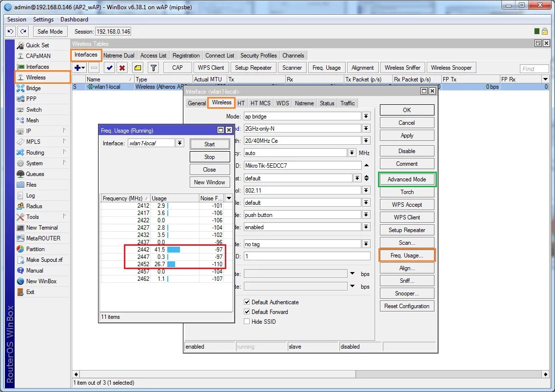Open Bridge from sidebar menu

tap(33, 88)
